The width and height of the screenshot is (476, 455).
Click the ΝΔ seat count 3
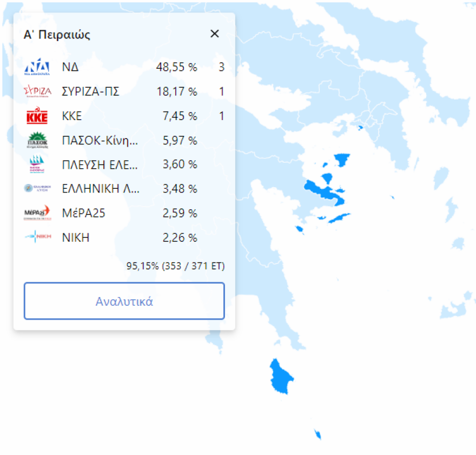pyautogui.click(x=221, y=67)
